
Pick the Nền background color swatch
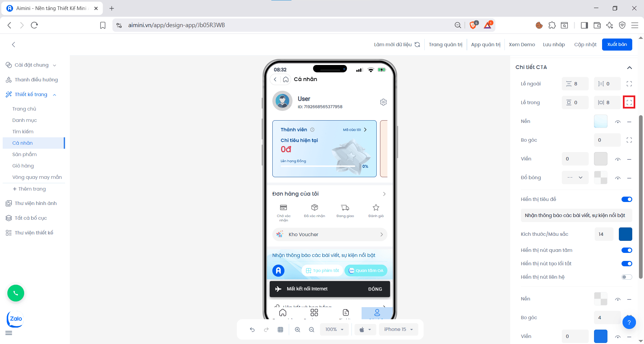[600, 121]
